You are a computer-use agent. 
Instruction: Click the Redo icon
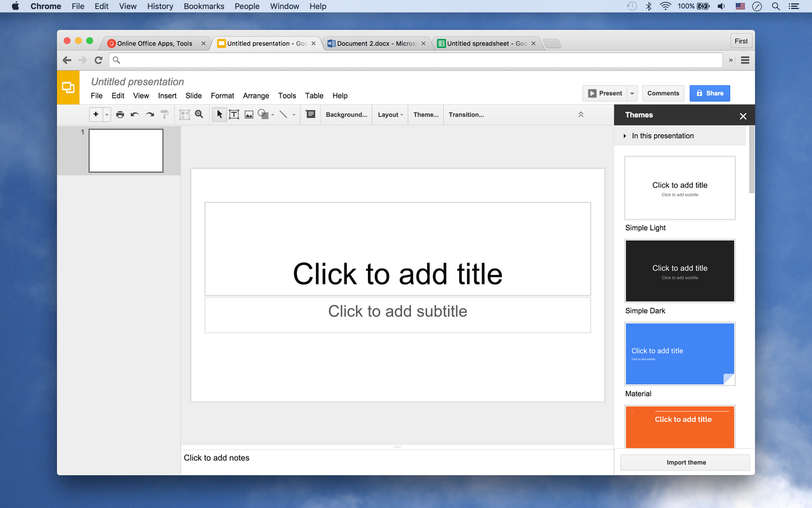pos(149,114)
